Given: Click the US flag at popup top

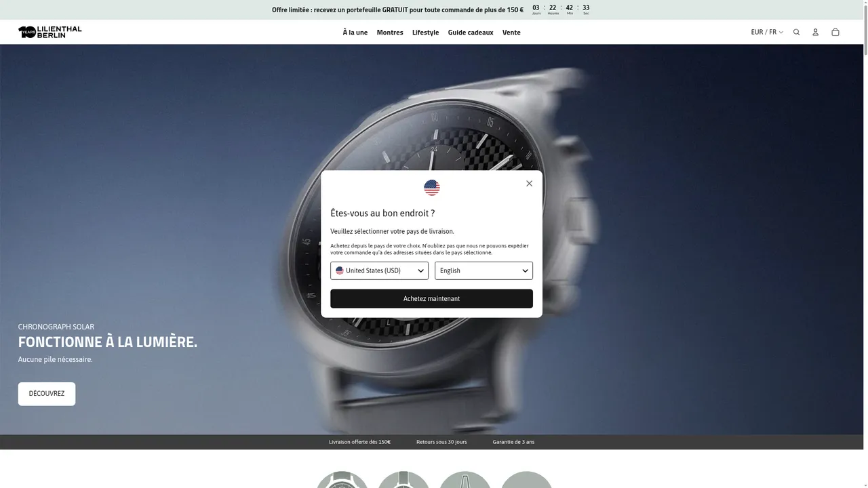Looking at the screenshot, I should click(432, 188).
